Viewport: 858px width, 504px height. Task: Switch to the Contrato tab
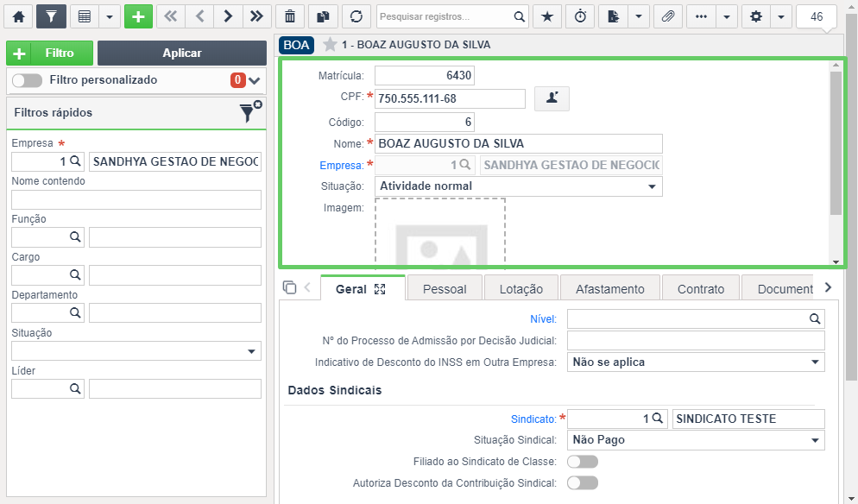701,288
